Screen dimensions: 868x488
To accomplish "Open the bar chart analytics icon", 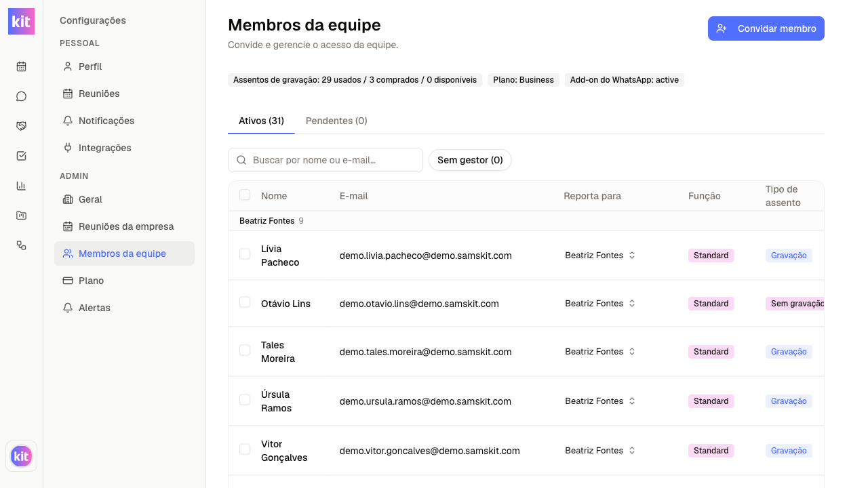I will click(x=21, y=186).
